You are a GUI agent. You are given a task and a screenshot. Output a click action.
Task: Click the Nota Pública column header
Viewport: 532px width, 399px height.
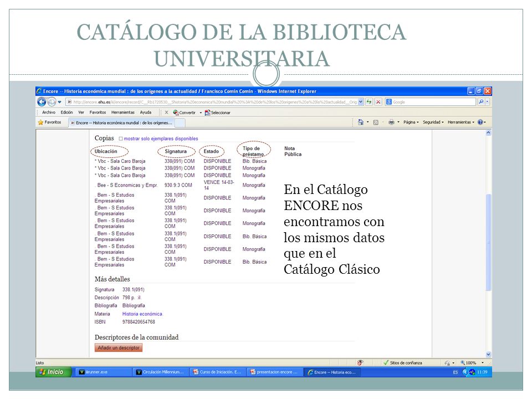(x=293, y=151)
